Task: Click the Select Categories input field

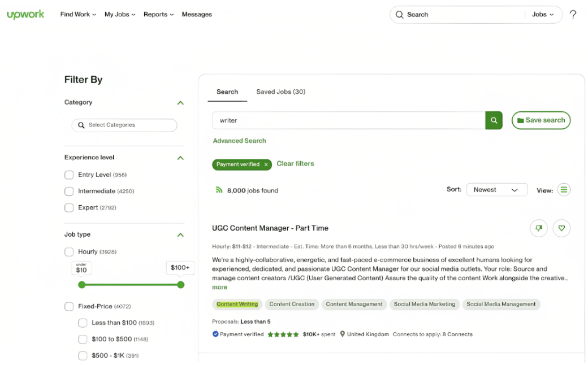Action: coord(124,124)
